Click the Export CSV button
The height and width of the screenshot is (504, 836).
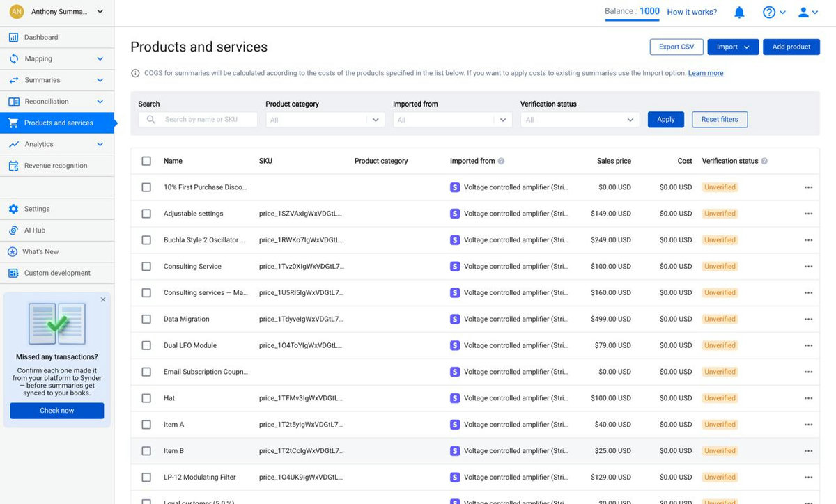pyautogui.click(x=676, y=47)
